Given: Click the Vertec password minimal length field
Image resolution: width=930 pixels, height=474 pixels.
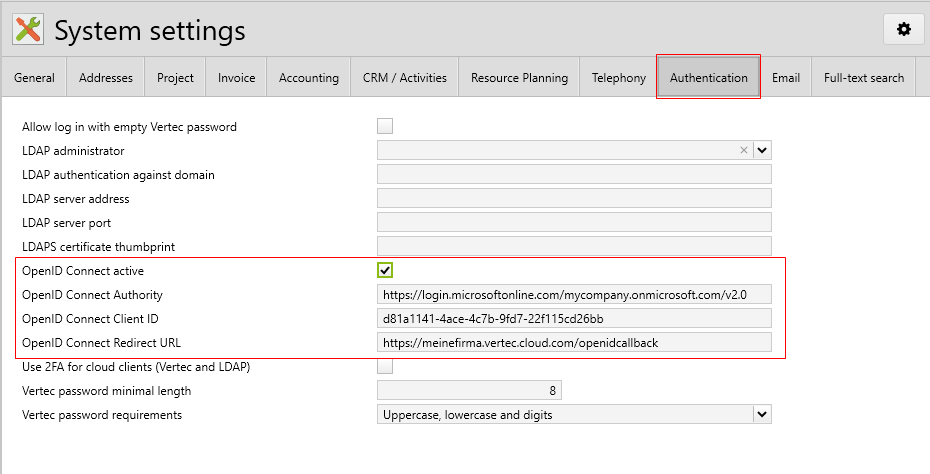Looking at the screenshot, I should point(469,390).
